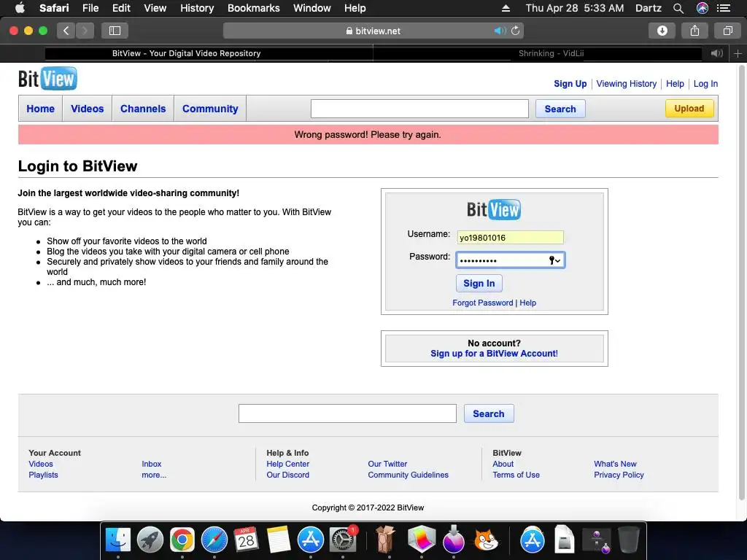
Task: Open Help link in login box
Action: coord(528,303)
